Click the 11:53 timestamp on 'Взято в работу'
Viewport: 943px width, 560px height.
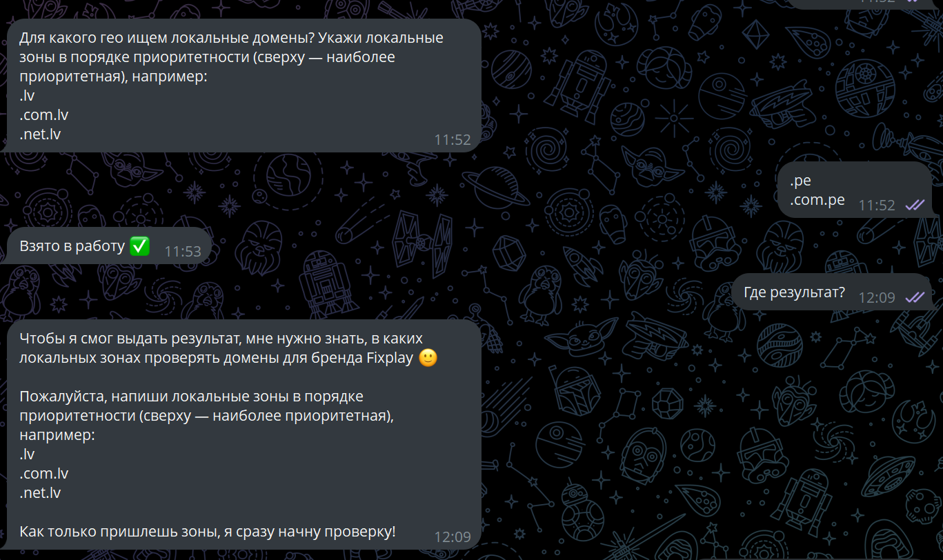183,252
